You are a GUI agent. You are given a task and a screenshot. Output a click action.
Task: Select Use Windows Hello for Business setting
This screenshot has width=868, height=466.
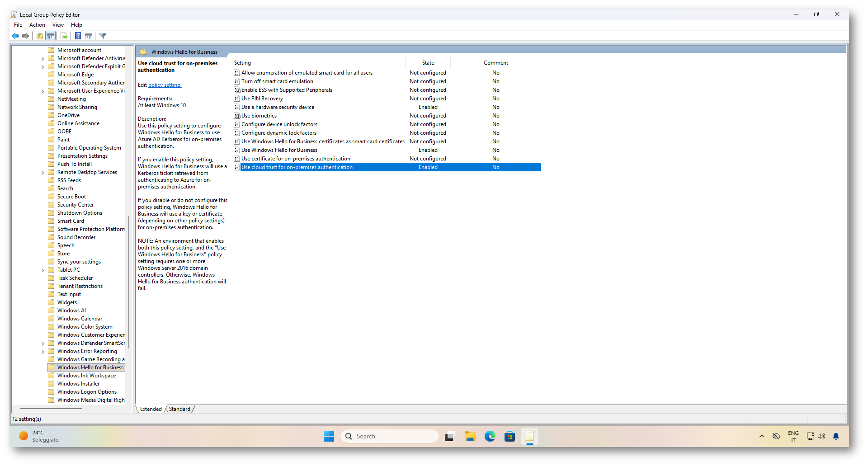[x=279, y=150]
